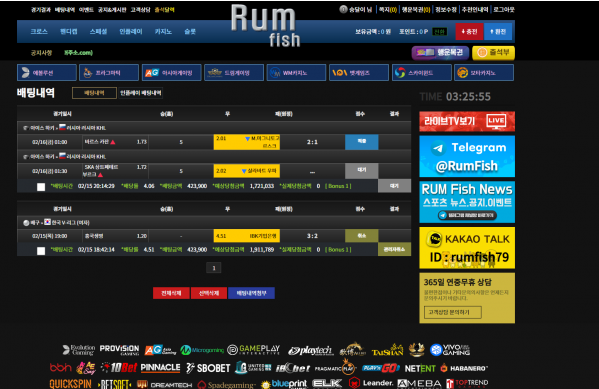Open the Pragmatic provider button
The width and height of the screenshot is (599, 389).
coord(109,73)
